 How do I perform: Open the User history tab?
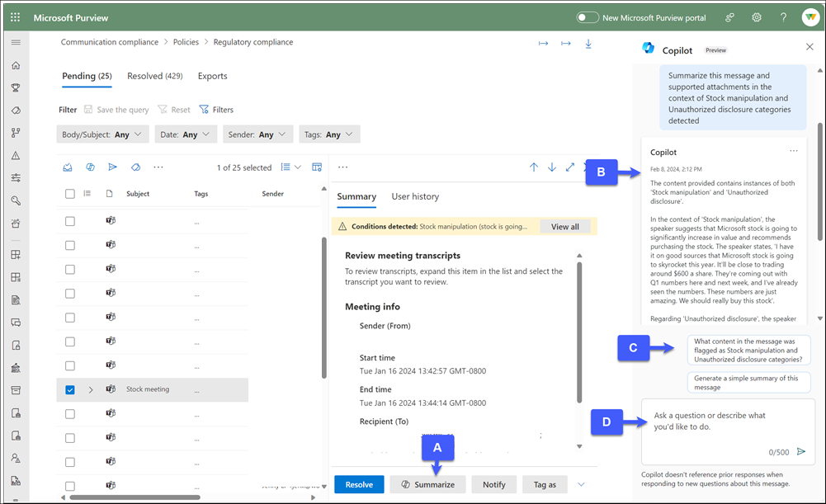(x=415, y=196)
